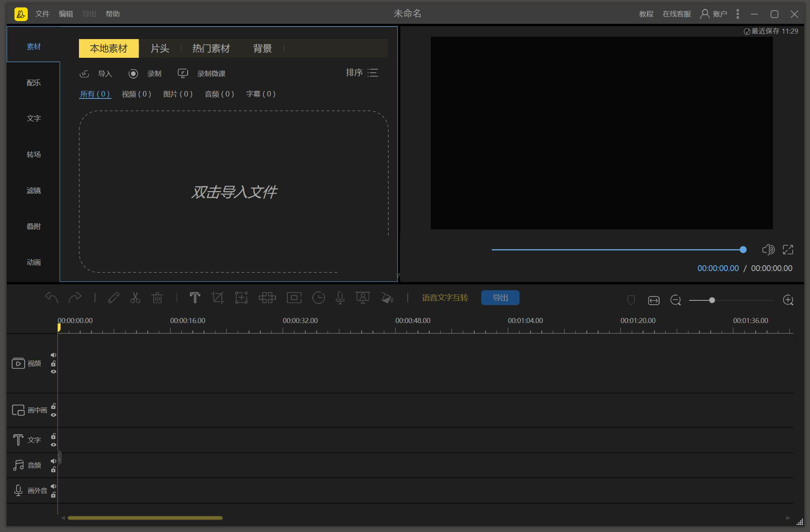Click the zoom-to-fit timeline icon

[x=654, y=300]
